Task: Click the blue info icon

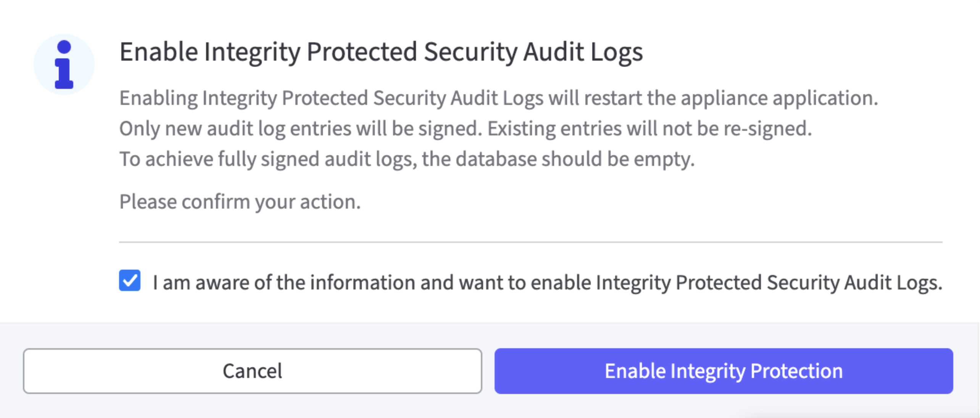Action: (64, 64)
